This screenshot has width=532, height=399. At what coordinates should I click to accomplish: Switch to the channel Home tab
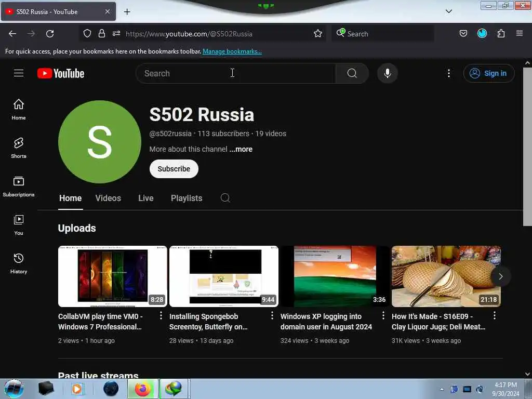pos(70,198)
